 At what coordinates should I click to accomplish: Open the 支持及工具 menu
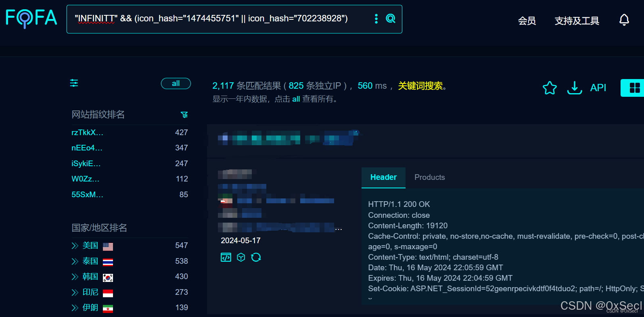click(x=577, y=21)
